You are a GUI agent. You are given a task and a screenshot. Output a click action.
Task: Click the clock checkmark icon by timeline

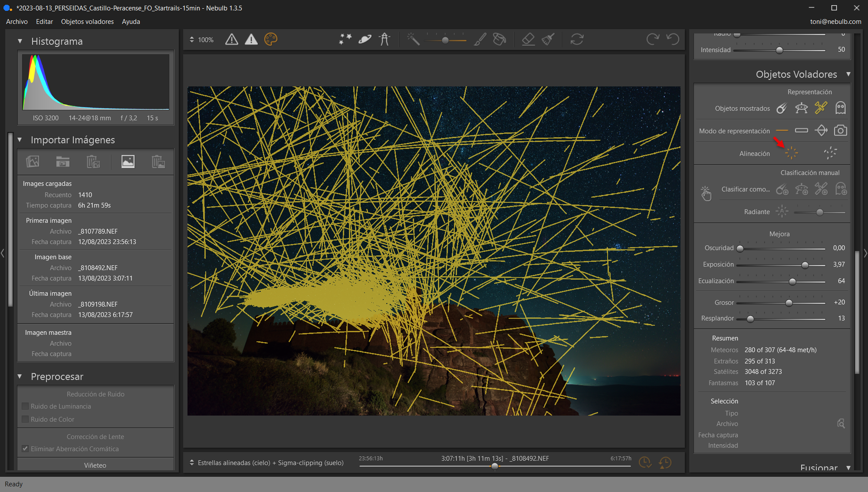tap(645, 462)
